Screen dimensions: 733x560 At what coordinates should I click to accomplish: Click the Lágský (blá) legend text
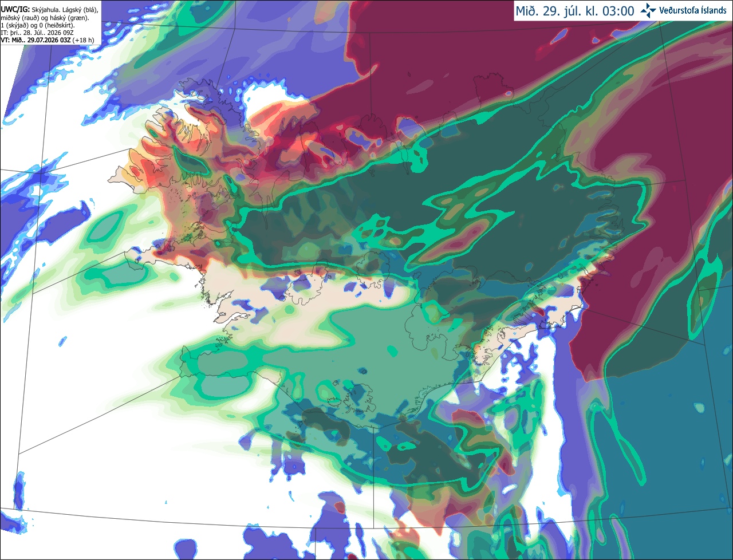click(x=81, y=10)
